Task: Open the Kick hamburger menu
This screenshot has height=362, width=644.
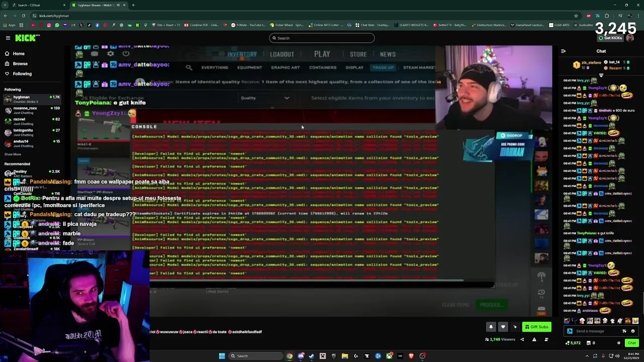Action: tap(8, 38)
